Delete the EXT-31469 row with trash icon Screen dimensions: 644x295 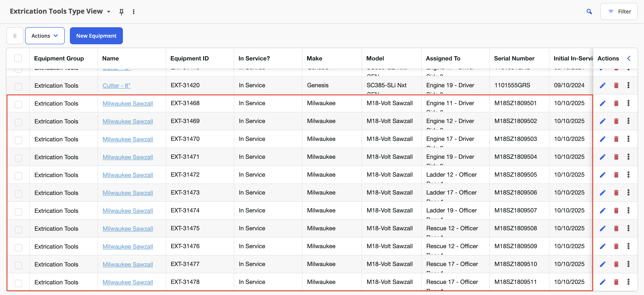tap(616, 121)
